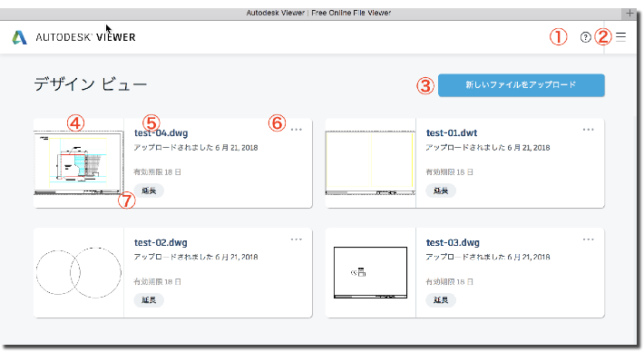
Task: Extend expiry with 延長 for test-04.dwg
Action: pyautogui.click(x=149, y=191)
